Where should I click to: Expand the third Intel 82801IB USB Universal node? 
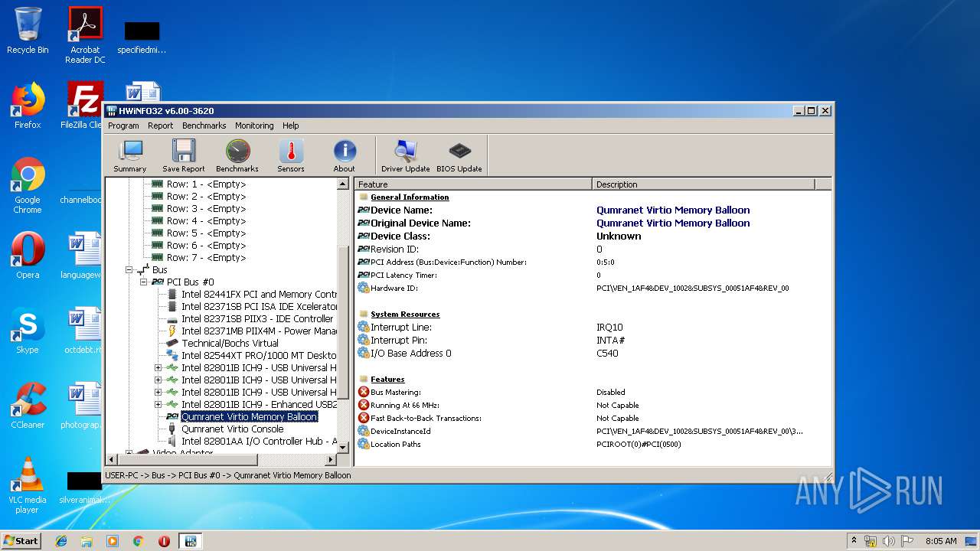[x=158, y=393]
